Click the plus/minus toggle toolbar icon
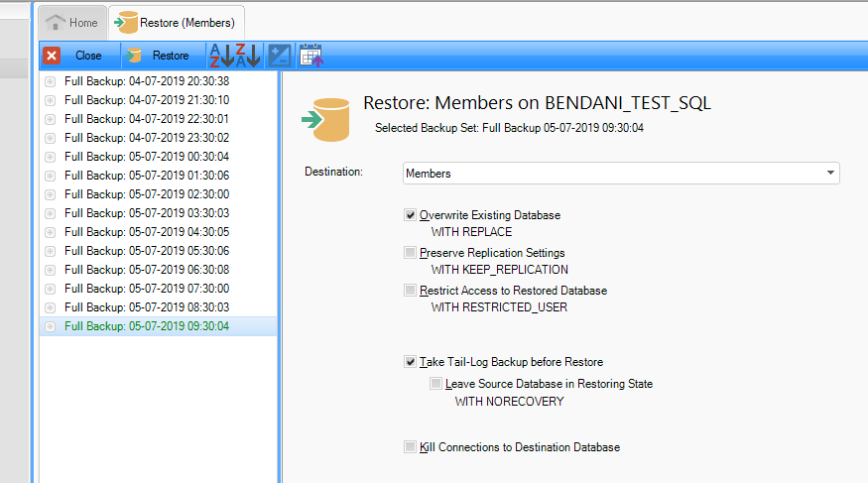The image size is (868, 483). click(x=280, y=56)
